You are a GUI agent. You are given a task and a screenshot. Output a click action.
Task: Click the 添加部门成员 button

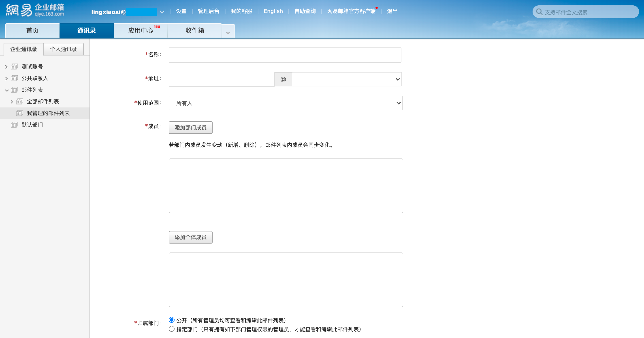pyautogui.click(x=190, y=128)
